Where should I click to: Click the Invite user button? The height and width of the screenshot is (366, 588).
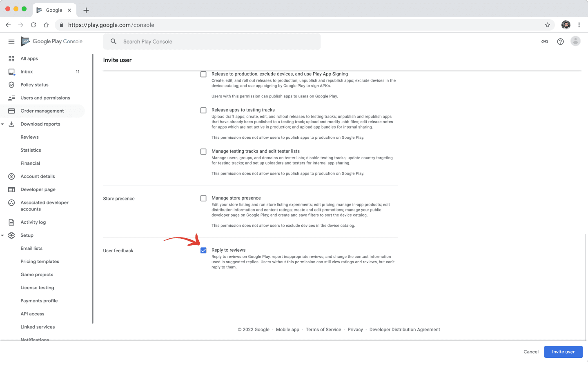click(563, 352)
